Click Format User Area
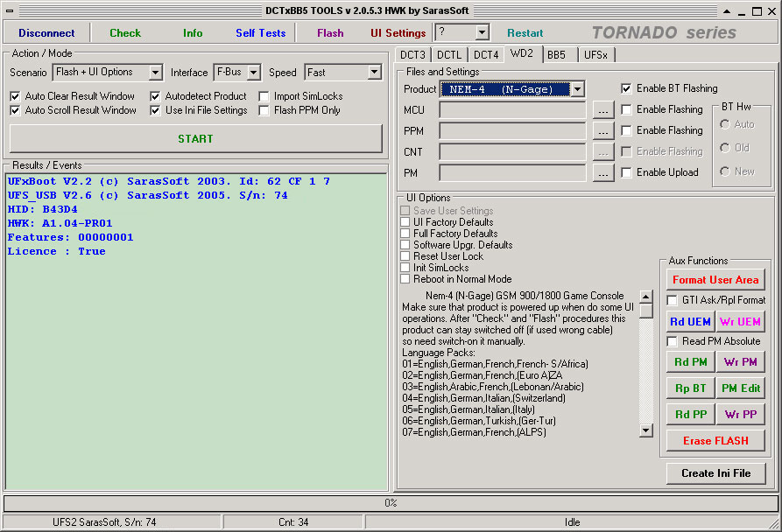This screenshot has height=532, width=782. pyautogui.click(x=715, y=280)
